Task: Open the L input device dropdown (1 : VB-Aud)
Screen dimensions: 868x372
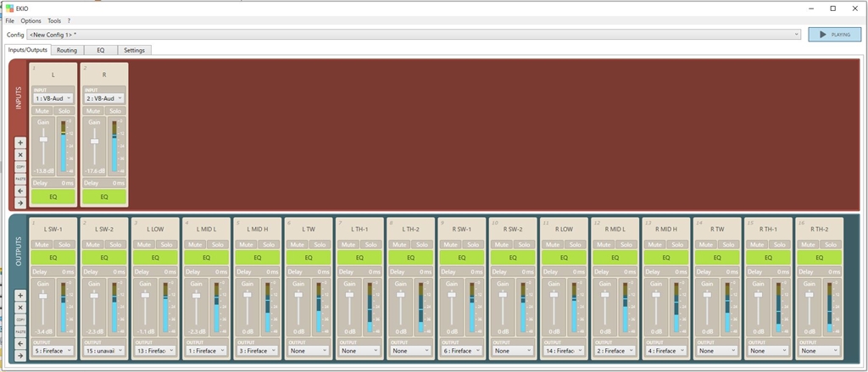Action: pos(53,98)
